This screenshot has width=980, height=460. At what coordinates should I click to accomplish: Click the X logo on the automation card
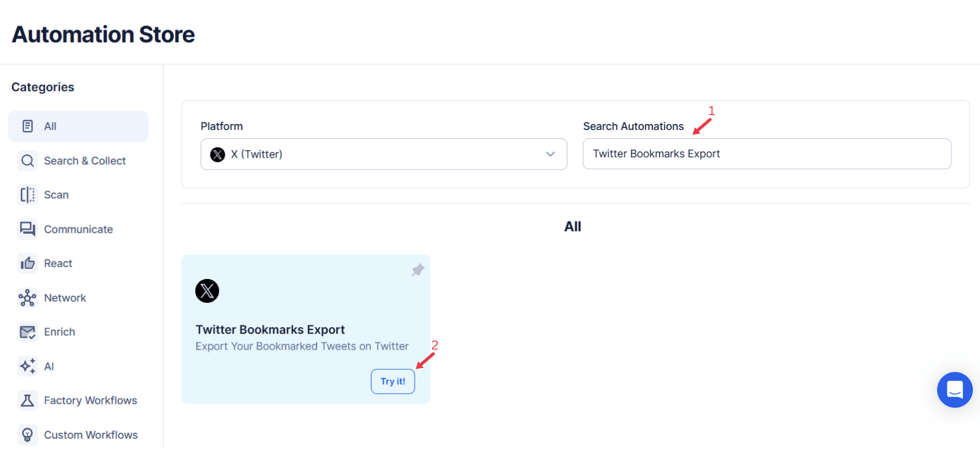[207, 291]
